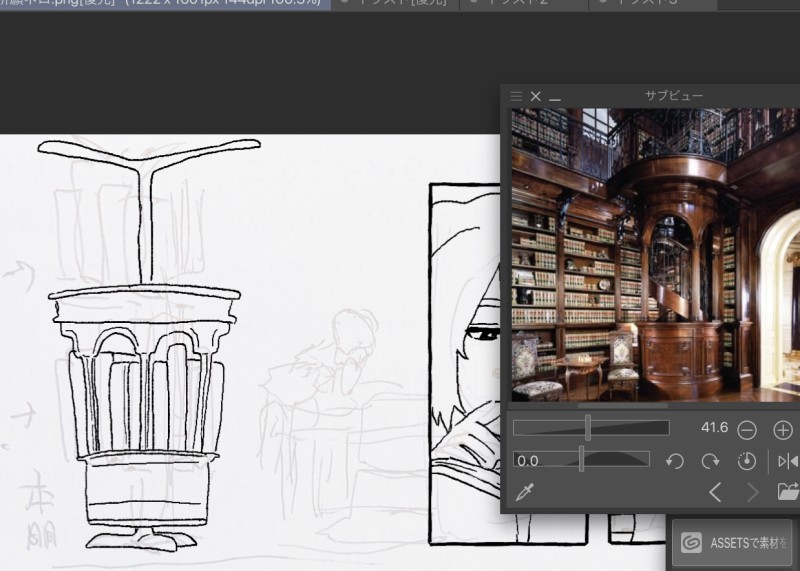Switch to the イラスト3 canvas tab
Screen dimensions: 800x571
pos(650,4)
